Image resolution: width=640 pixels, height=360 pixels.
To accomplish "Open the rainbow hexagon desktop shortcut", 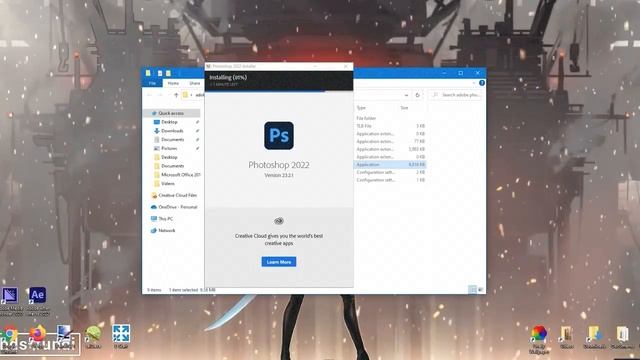I will point(539,339).
